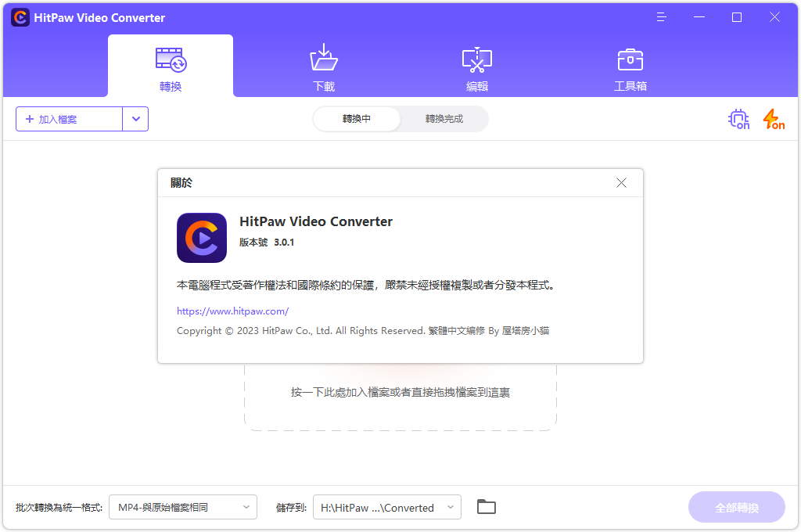This screenshot has height=532, width=801.
Task: Open the main menu hamburger icon
Action: (x=661, y=17)
